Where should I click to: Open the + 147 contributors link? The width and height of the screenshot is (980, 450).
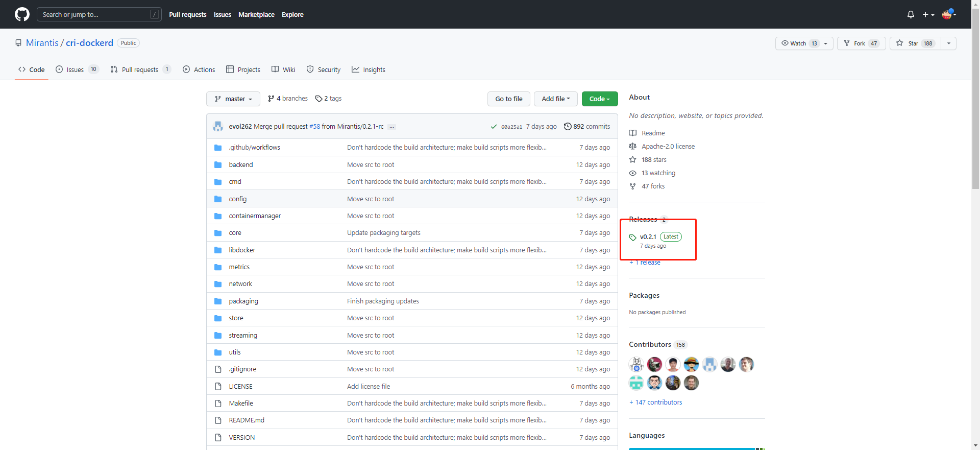click(656, 402)
